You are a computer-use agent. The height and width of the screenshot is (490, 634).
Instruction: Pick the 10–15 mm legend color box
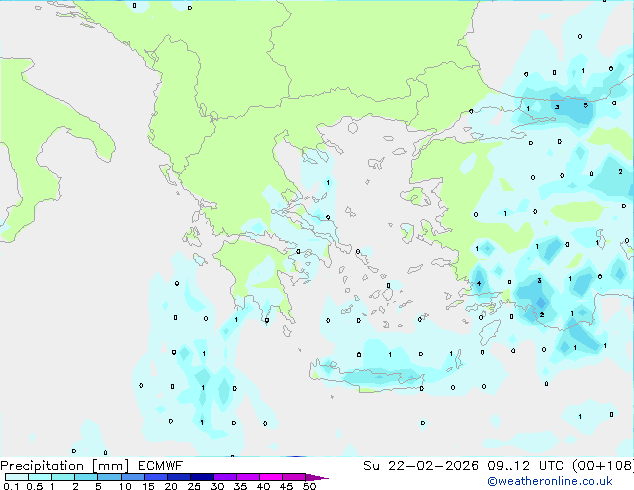(x=132, y=477)
